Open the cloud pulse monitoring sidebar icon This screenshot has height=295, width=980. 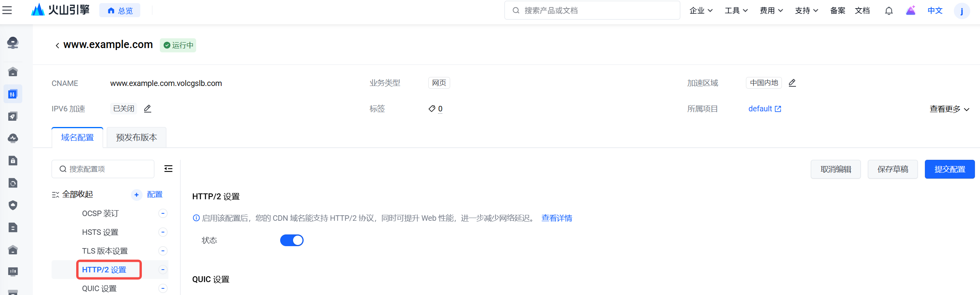[x=13, y=138]
